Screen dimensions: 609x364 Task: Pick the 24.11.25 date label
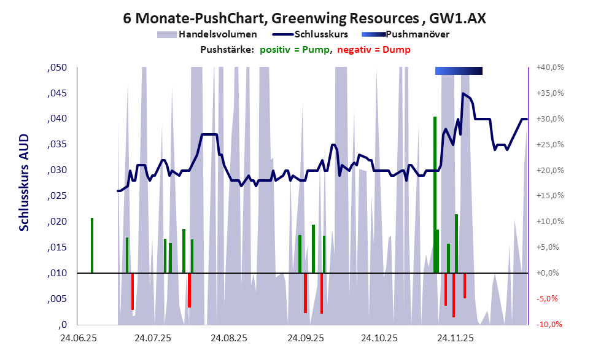(455, 338)
